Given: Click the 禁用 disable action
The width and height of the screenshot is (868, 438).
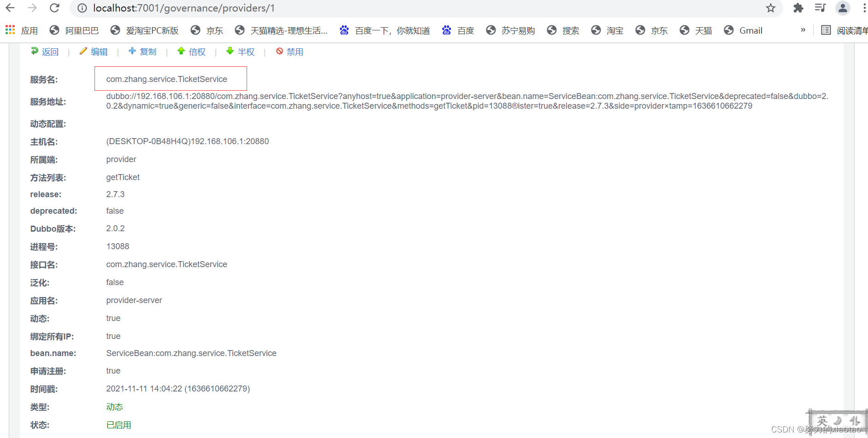Looking at the screenshot, I should pyautogui.click(x=289, y=52).
